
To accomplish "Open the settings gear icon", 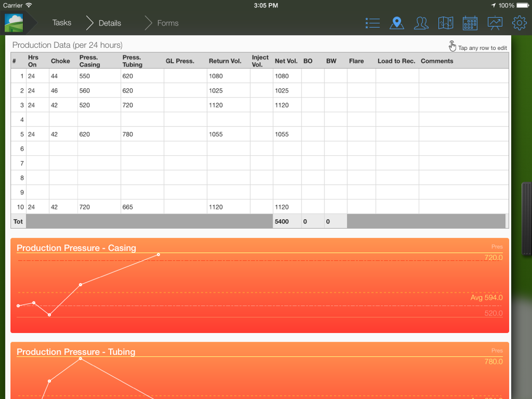I will [x=519, y=23].
